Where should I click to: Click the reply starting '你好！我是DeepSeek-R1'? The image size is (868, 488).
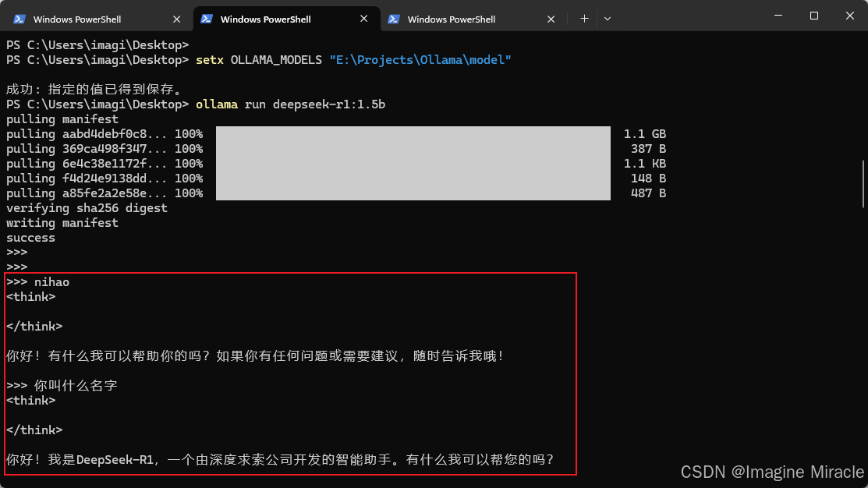click(280, 460)
